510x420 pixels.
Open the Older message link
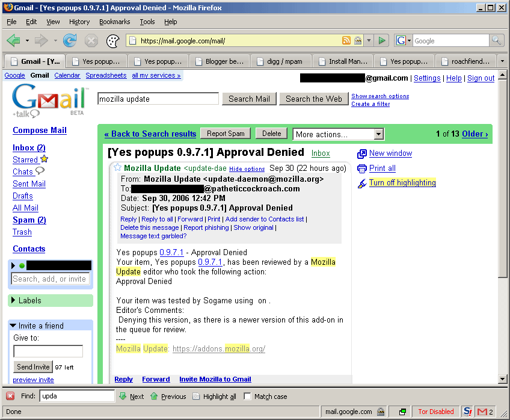click(x=475, y=134)
